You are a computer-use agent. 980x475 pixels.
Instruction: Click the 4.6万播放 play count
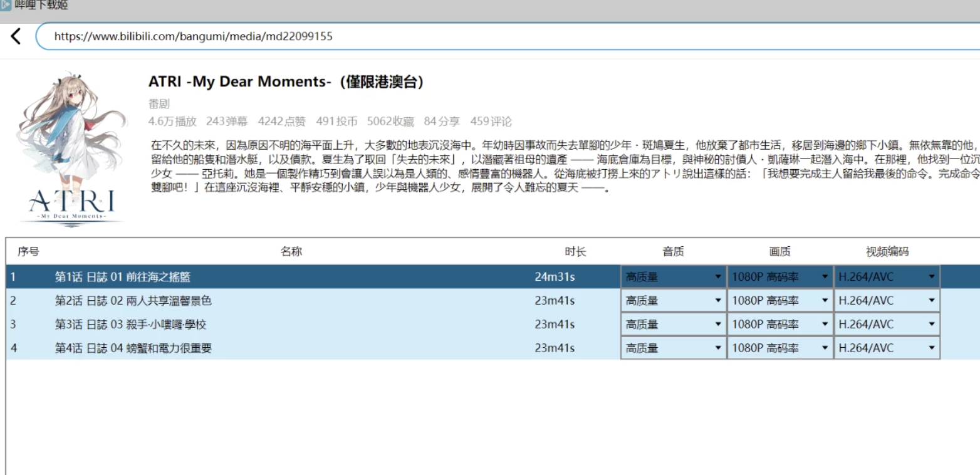click(x=172, y=122)
